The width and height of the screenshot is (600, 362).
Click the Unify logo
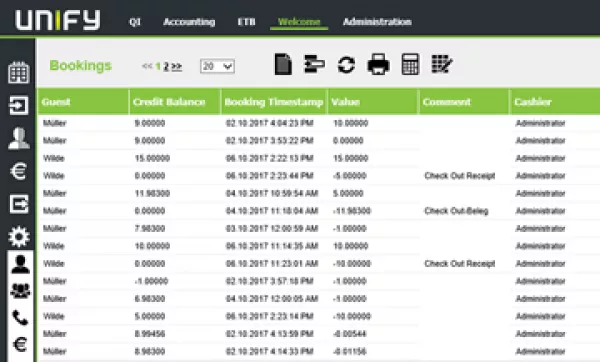[x=58, y=20]
